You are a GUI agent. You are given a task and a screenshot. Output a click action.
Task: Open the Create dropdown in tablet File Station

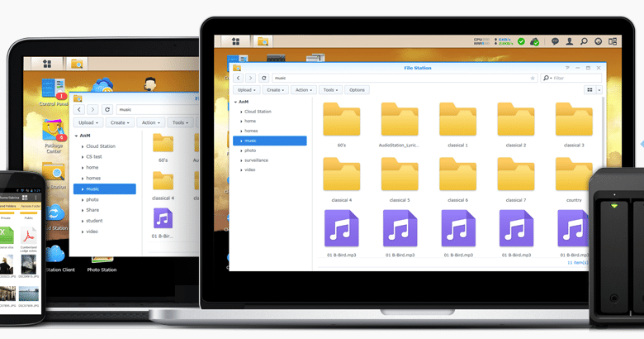point(120,122)
